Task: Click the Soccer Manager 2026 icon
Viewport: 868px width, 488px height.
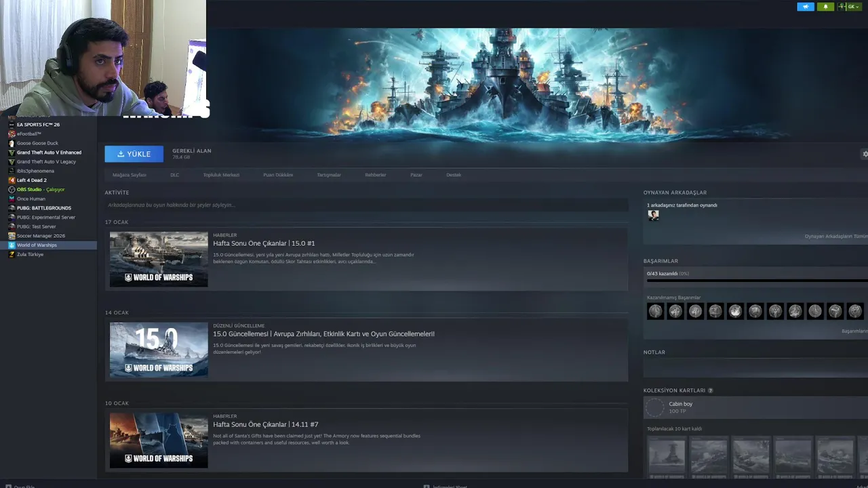Action: click(x=12, y=236)
